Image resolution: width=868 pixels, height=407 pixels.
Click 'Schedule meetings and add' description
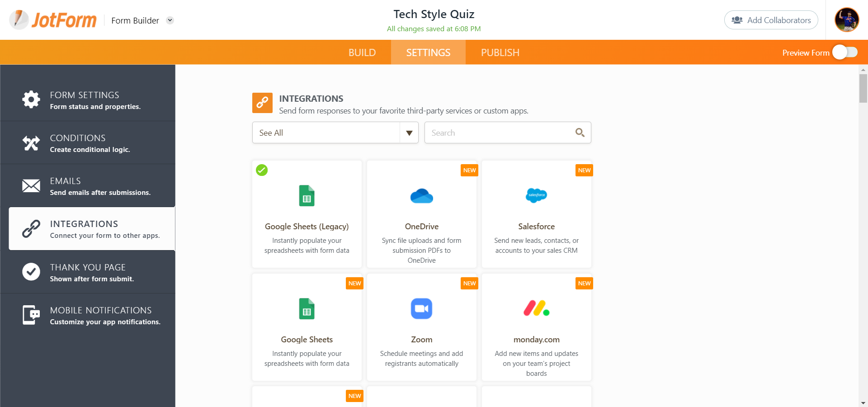[x=422, y=354]
